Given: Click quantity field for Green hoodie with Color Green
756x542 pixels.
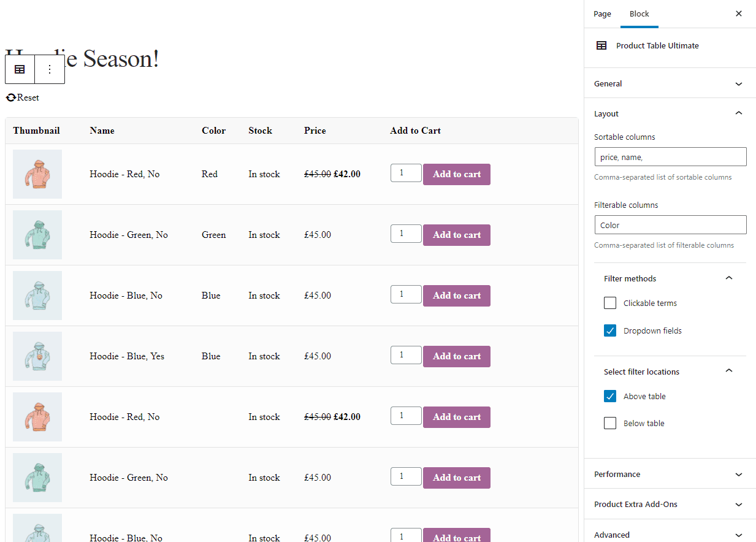Looking at the screenshot, I should (x=406, y=234).
